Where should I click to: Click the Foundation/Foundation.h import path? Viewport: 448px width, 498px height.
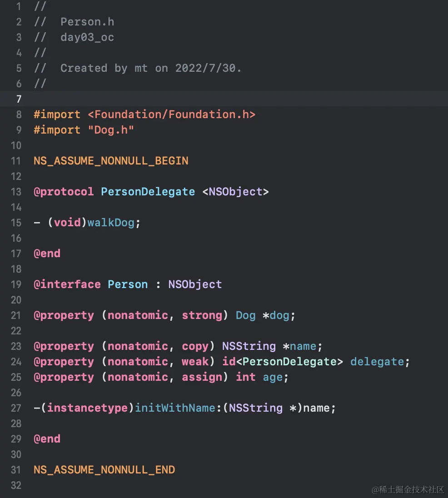[171, 115]
